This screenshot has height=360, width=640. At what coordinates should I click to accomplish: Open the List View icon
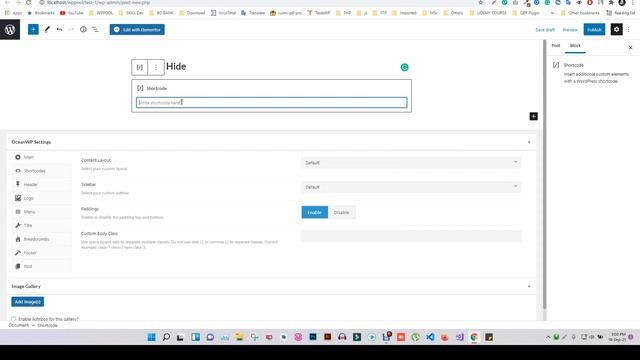[x=95, y=29]
